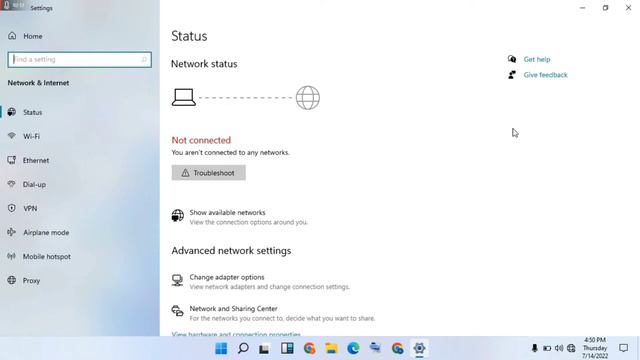The image size is (640, 360).
Task: Open File Explorer from the taskbar
Action: click(331, 349)
